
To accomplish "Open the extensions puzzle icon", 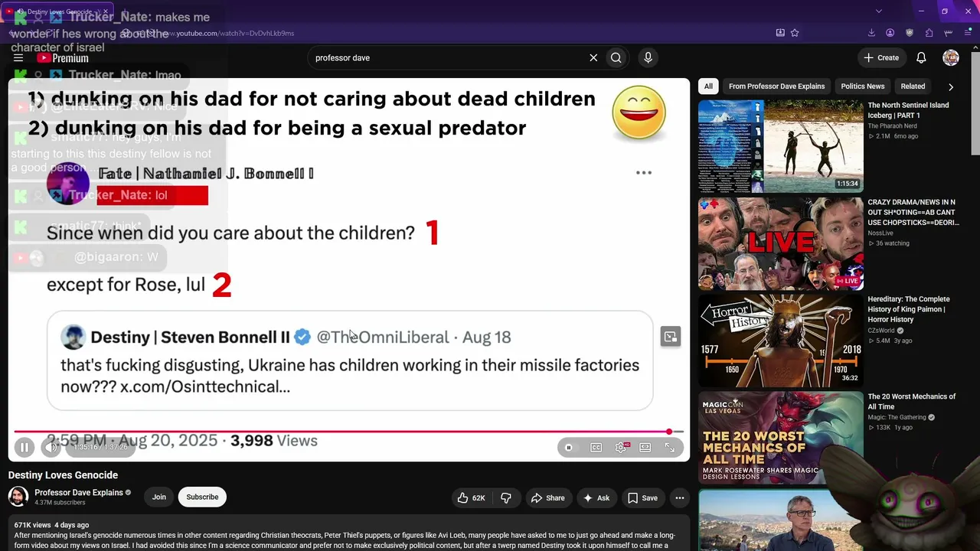I will (x=929, y=33).
